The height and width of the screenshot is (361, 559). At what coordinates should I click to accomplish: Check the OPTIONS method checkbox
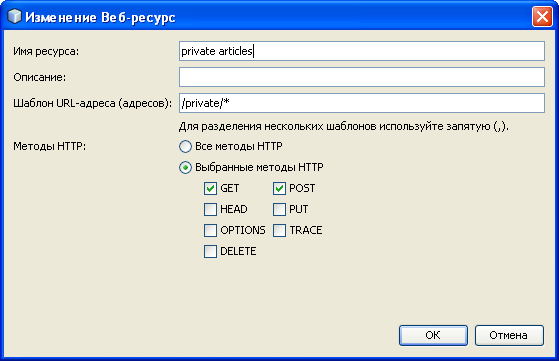pyautogui.click(x=210, y=231)
